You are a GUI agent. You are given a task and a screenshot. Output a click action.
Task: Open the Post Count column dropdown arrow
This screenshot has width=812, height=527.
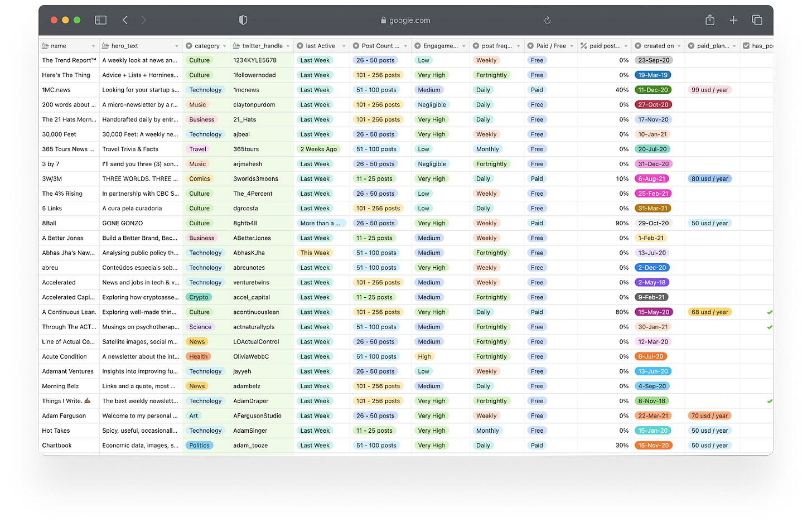405,46
